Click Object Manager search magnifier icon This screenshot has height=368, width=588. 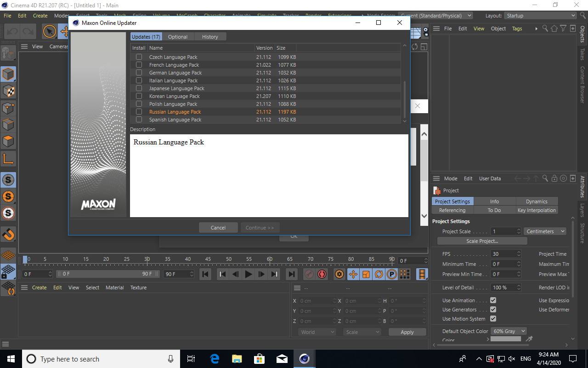[x=545, y=29]
